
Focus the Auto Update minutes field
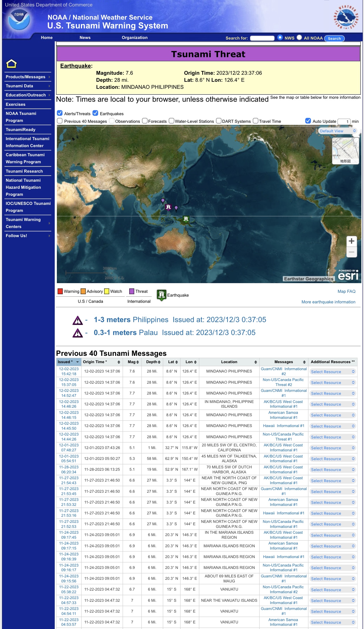[x=344, y=121]
